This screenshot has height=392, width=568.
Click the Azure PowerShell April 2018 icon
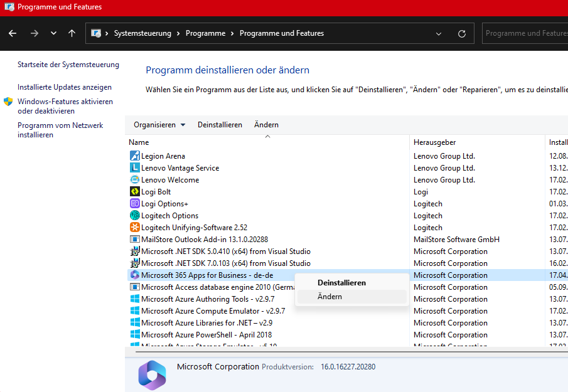(135, 335)
